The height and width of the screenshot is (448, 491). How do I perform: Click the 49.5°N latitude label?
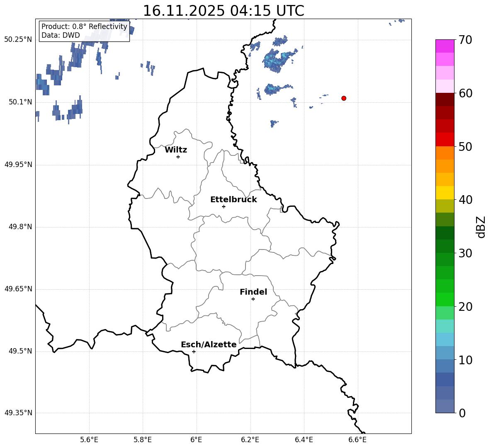click(20, 351)
